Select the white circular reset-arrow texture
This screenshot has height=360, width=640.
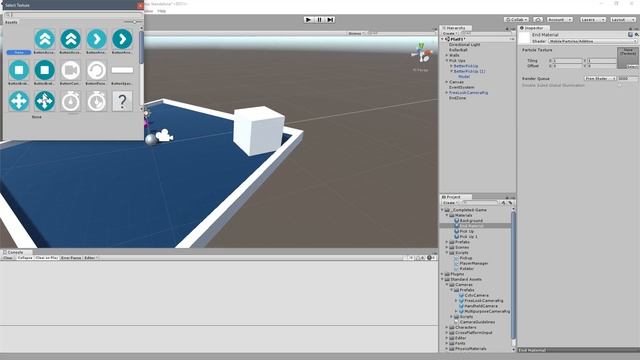coord(96,70)
